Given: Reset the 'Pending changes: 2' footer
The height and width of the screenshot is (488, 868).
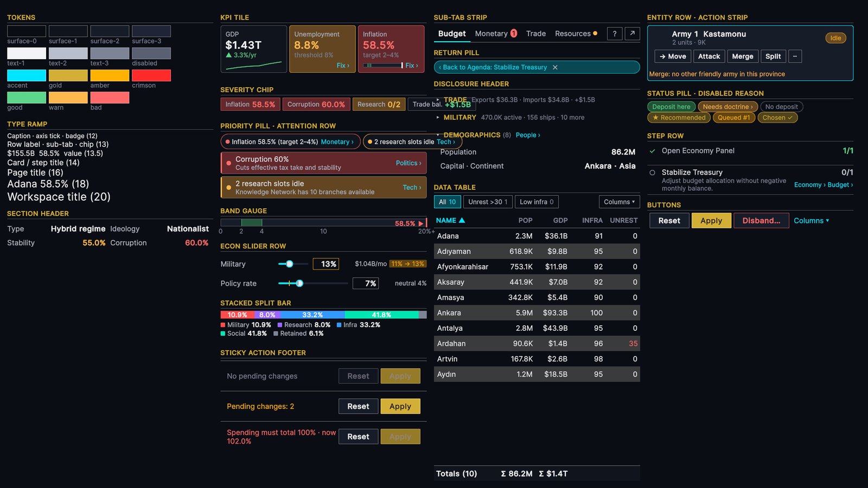Looking at the screenshot, I should pos(358,406).
